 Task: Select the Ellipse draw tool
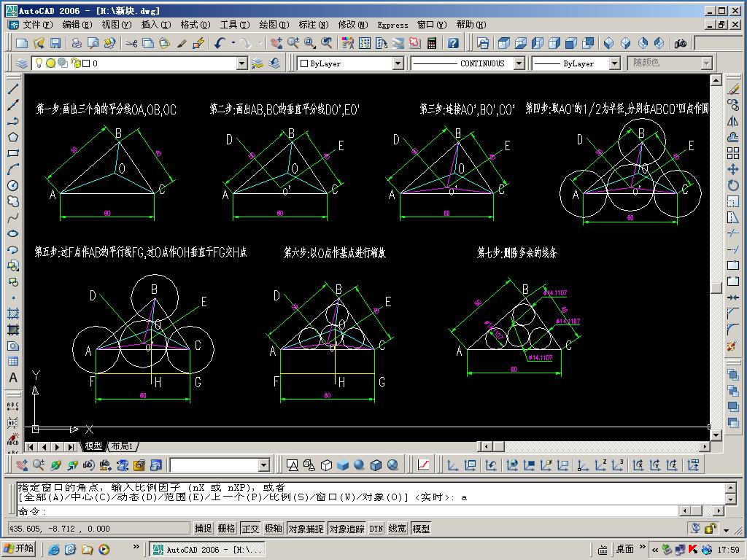click(13, 233)
